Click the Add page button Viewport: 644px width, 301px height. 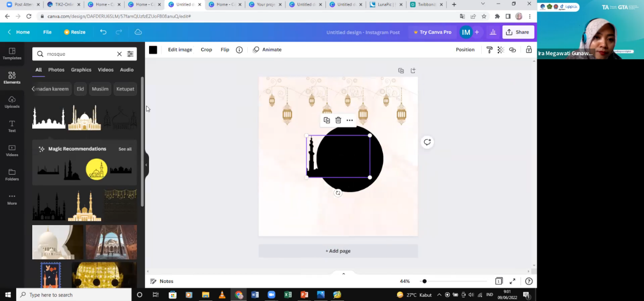338,251
